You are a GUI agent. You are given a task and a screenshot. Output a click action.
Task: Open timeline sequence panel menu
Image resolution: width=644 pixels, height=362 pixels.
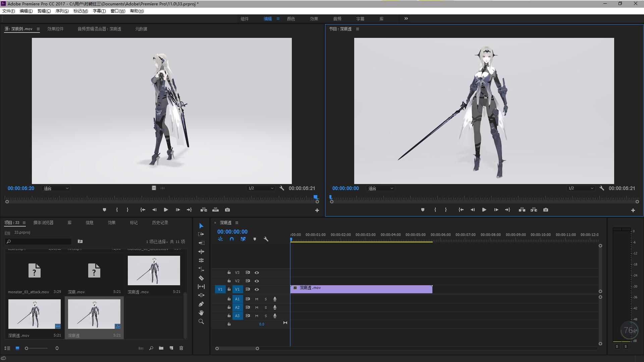click(x=237, y=223)
